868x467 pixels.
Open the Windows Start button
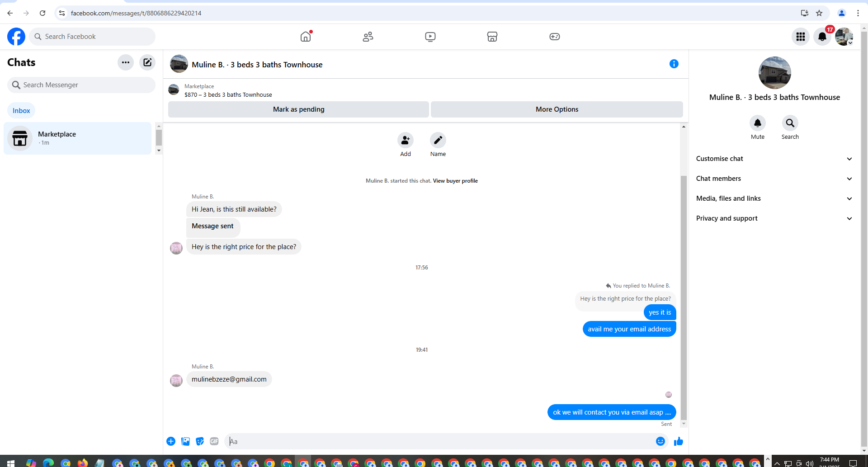coord(11,463)
